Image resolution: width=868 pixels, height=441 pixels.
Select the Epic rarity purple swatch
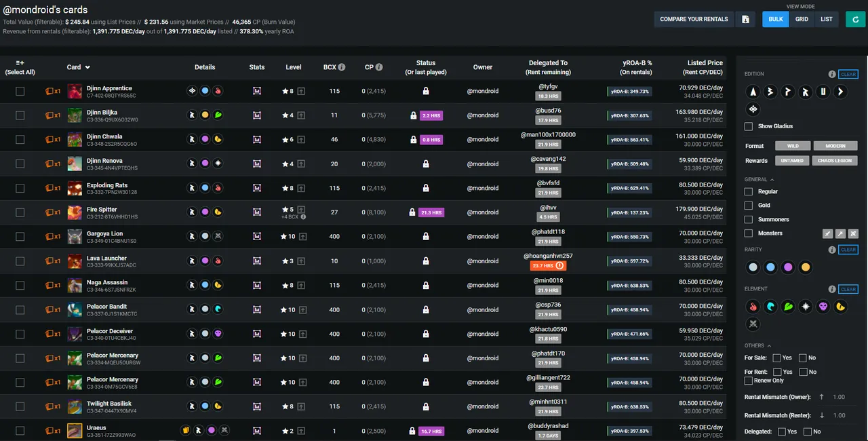788,267
